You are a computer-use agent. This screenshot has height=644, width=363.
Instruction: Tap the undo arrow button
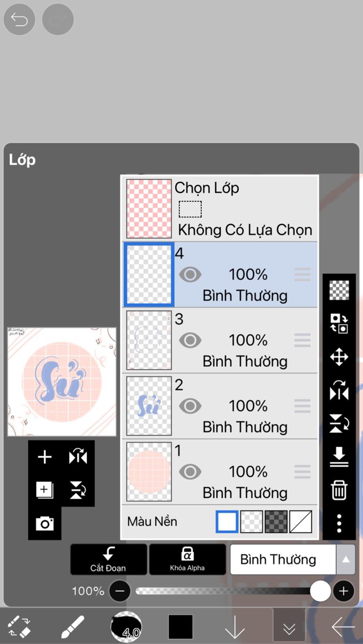point(19,19)
